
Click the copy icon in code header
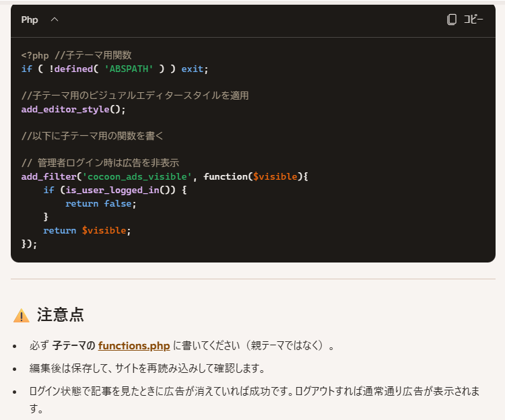(x=452, y=20)
